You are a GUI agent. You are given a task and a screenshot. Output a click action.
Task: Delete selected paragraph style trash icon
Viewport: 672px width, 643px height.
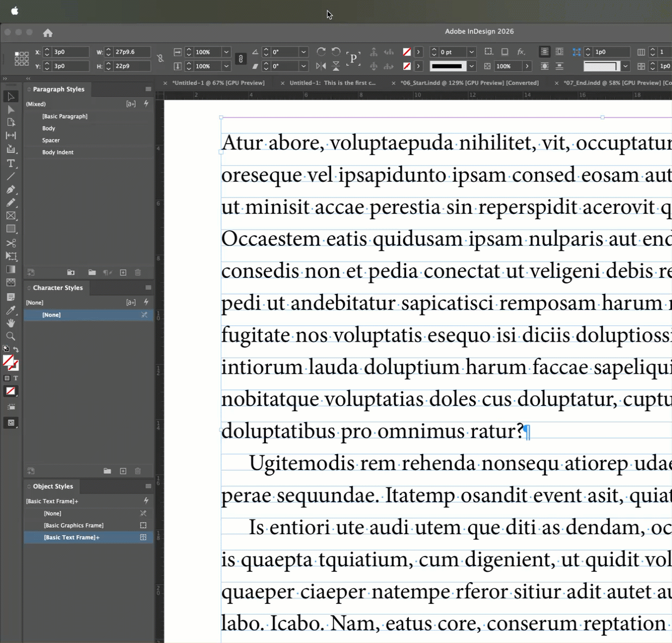pos(138,273)
